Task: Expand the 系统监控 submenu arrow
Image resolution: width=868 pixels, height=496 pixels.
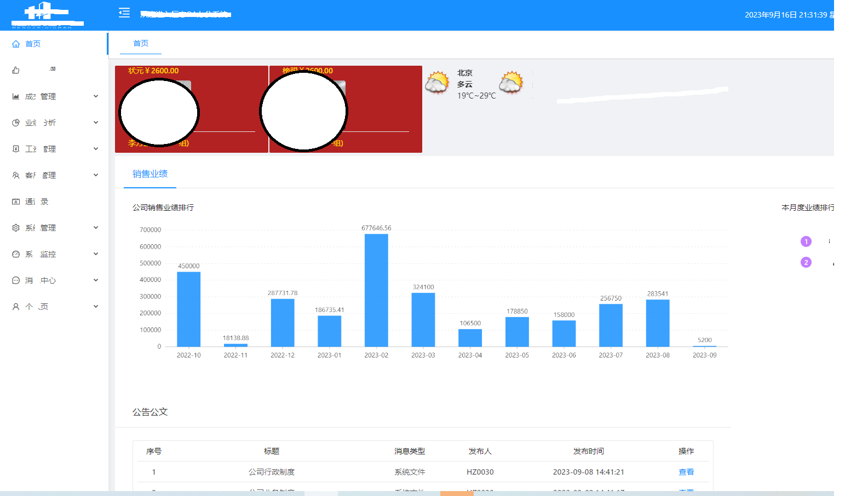Action: [96, 254]
